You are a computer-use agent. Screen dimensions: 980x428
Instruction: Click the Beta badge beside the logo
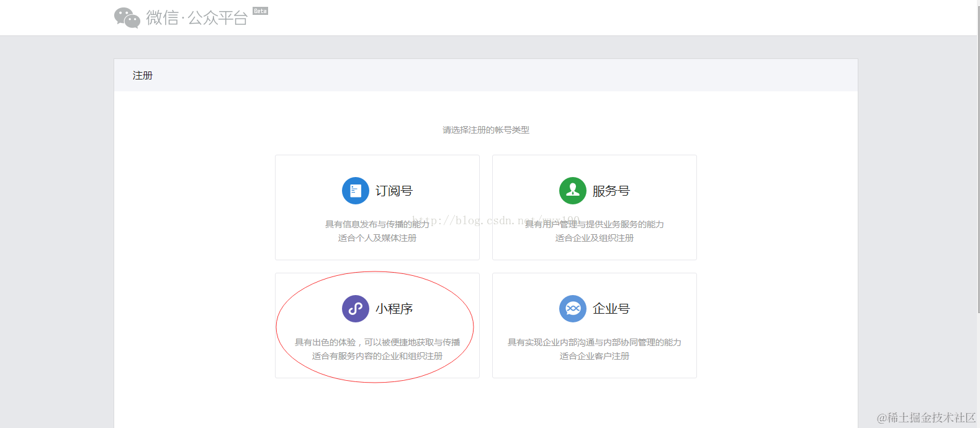[x=261, y=11]
